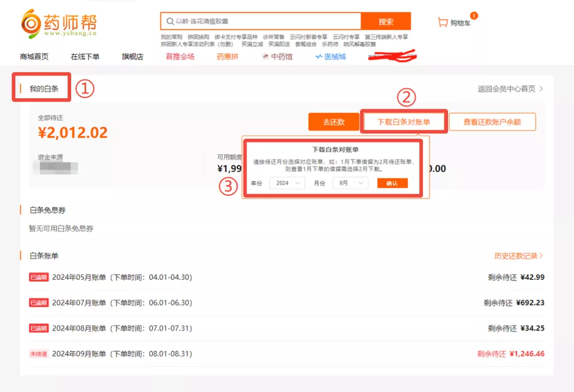
Task: Open the 买满立减 quick link
Action: [x=252, y=44]
